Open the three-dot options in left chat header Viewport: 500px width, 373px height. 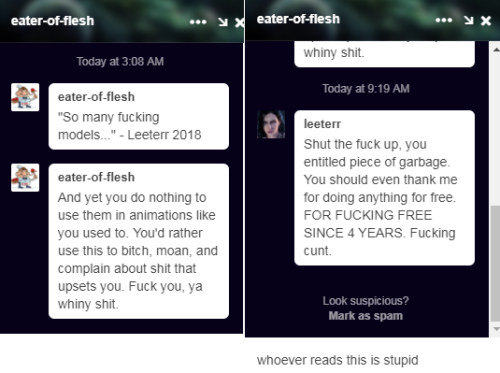click(x=198, y=22)
